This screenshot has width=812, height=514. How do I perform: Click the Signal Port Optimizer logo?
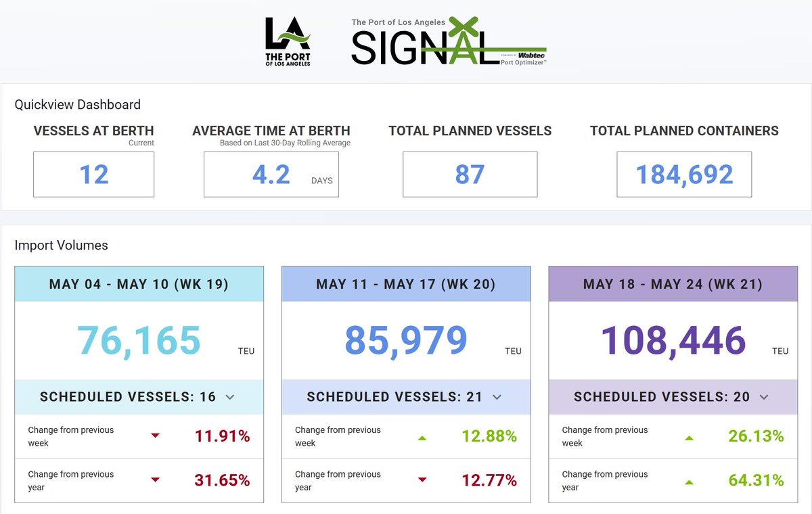[x=449, y=41]
